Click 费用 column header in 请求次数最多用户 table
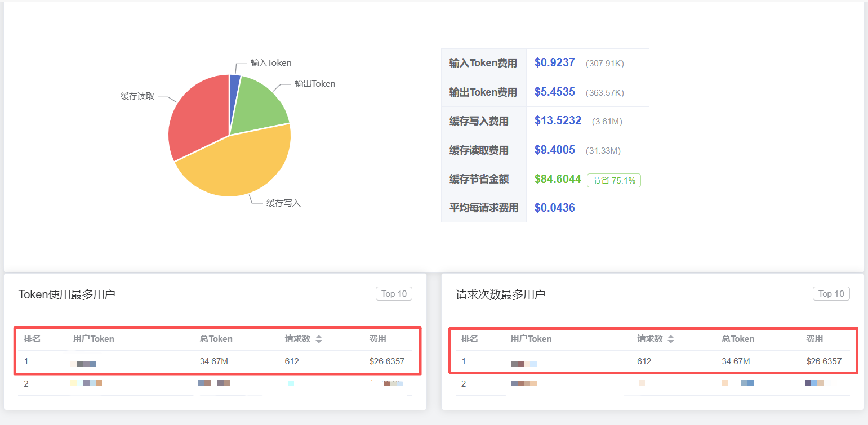This screenshot has width=868, height=425. point(814,339)
